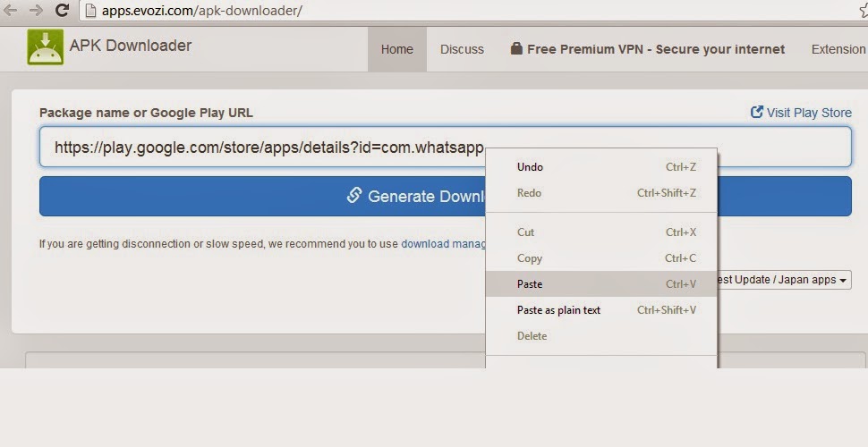
Task: Click the APK Downloader site title
Action: pos(131,46)
